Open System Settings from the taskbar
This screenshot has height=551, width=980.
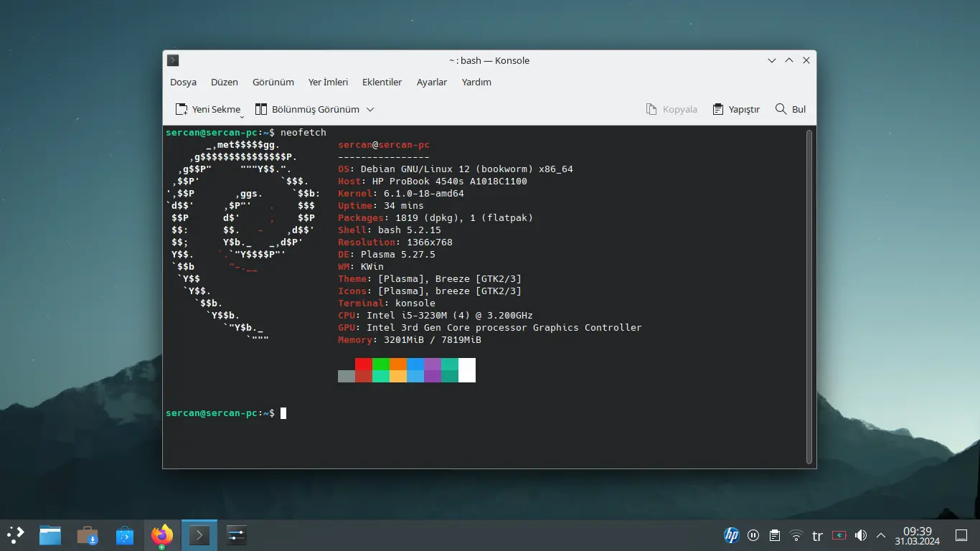pyautogui.click(x=237, y=534)
